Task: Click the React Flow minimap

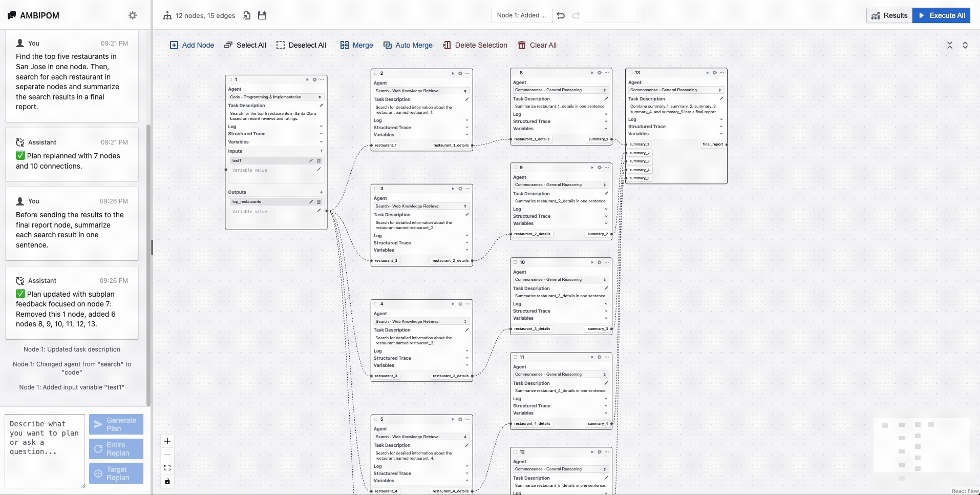Action: pos(922,445)
